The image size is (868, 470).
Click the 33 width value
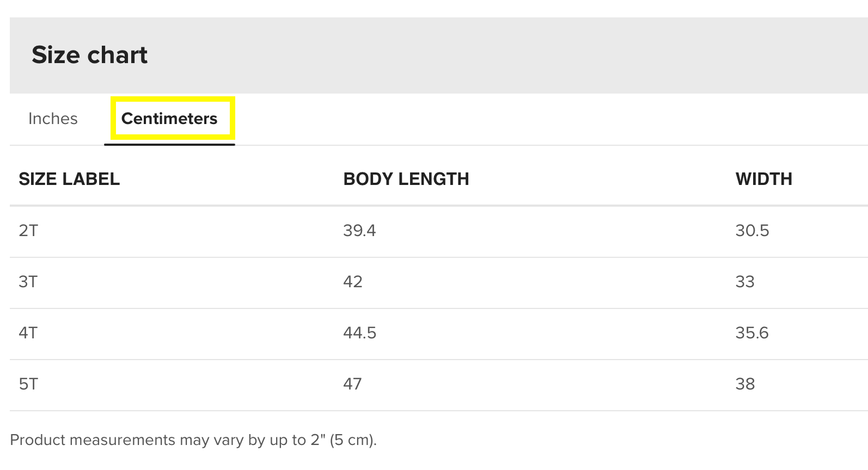[745, 282]
